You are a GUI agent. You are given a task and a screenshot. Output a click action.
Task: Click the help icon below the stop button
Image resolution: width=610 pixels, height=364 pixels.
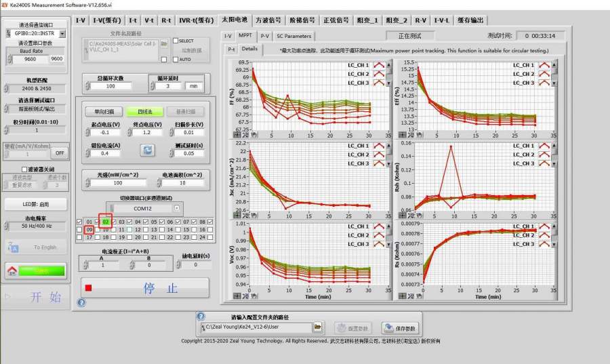tap(81, 302)
